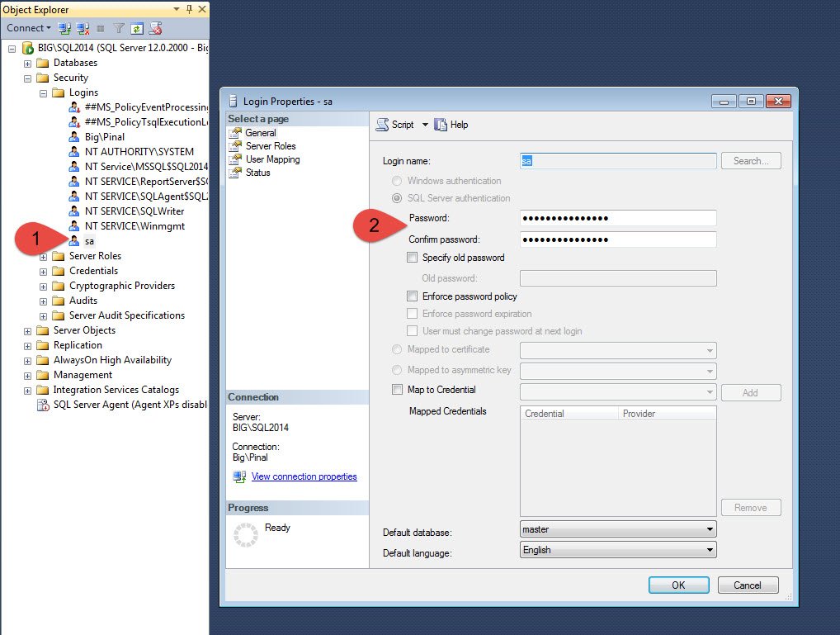
Task: Click the Server Objects folder icon
Action: pos(42,330)
